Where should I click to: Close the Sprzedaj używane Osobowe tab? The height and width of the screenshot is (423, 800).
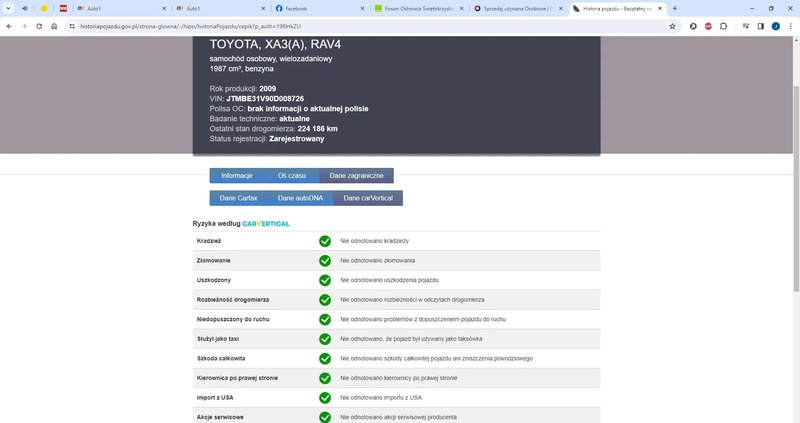click(x=560, y=8)
